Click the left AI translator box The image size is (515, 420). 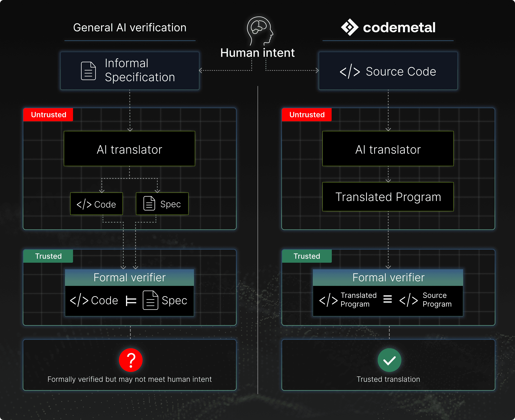pos(129,149)
